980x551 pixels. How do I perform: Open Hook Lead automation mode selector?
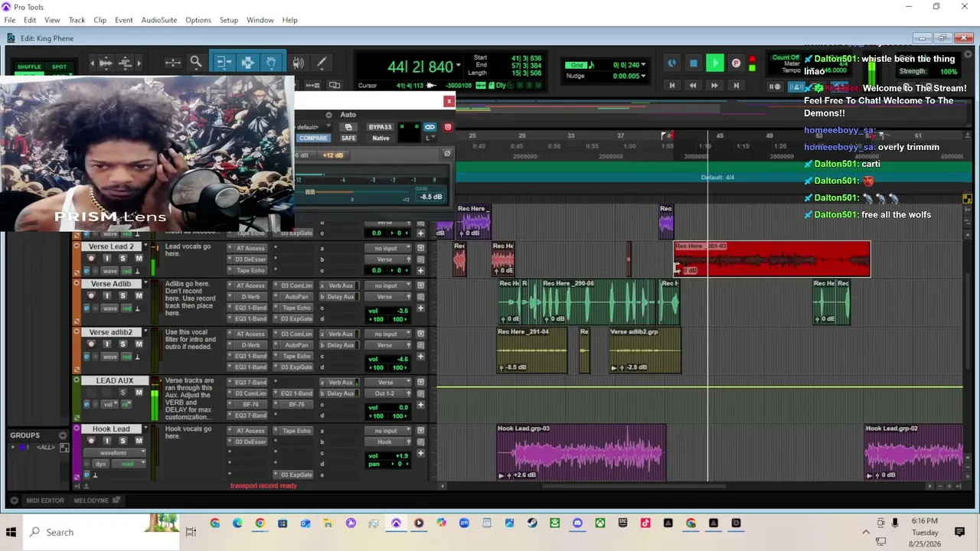(x=127, y=464)
